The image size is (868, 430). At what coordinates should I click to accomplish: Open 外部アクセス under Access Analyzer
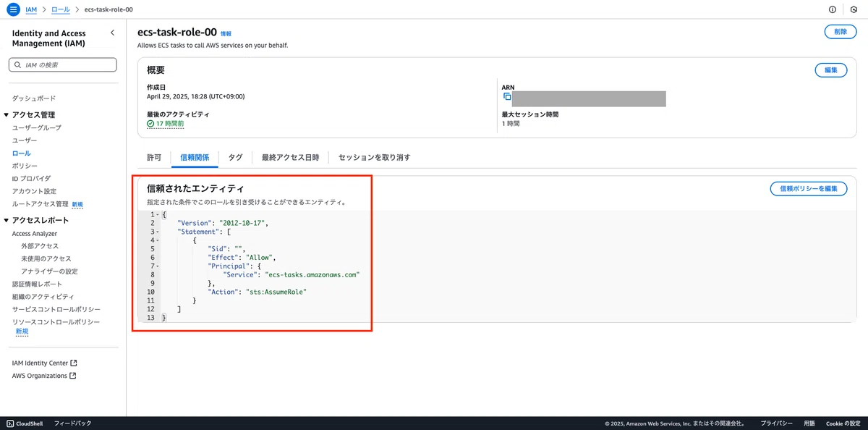click(40, 246)
